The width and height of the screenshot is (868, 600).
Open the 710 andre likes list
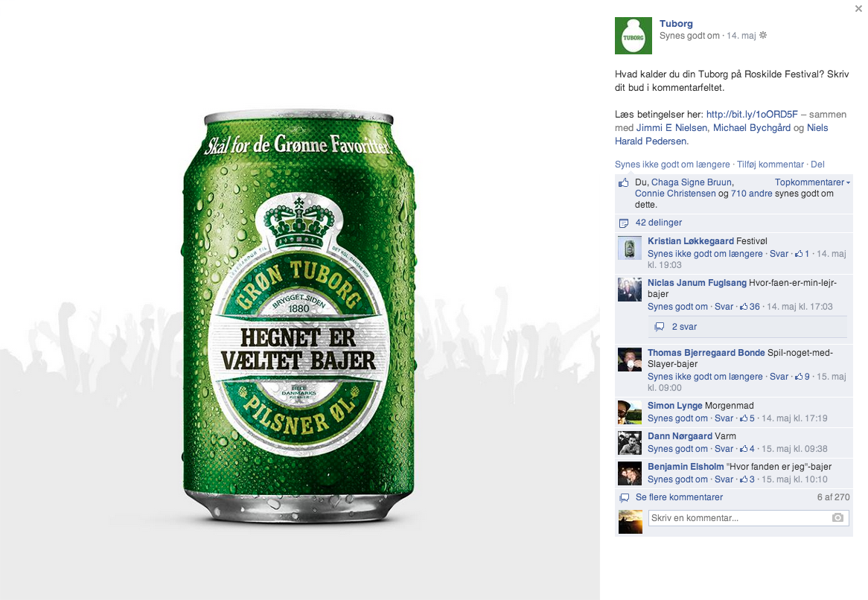tap(751, 193)
